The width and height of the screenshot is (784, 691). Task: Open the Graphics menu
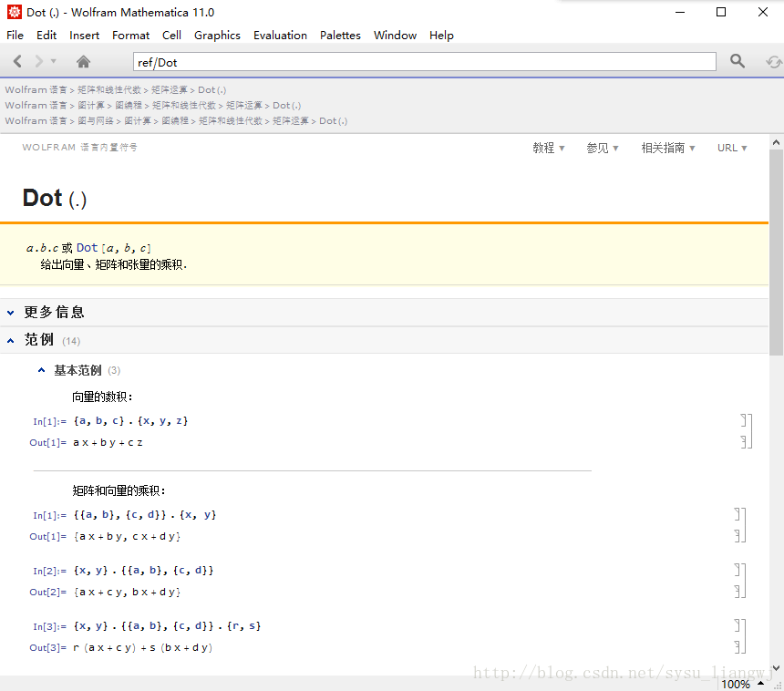pos(217,35)
